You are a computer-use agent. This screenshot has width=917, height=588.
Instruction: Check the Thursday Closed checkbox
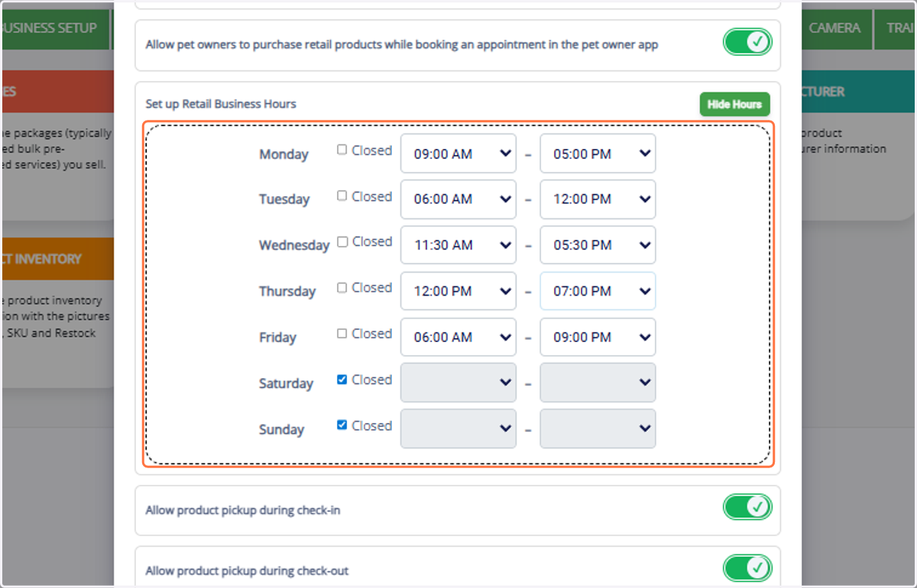click(342, 287)
